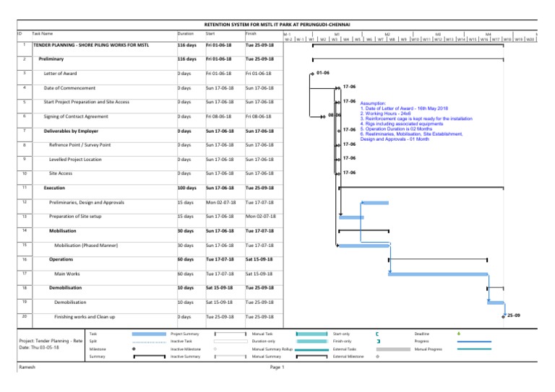Click the Start-only bracket icon in legend
The image size is (555, 392).
coord(377,334)
